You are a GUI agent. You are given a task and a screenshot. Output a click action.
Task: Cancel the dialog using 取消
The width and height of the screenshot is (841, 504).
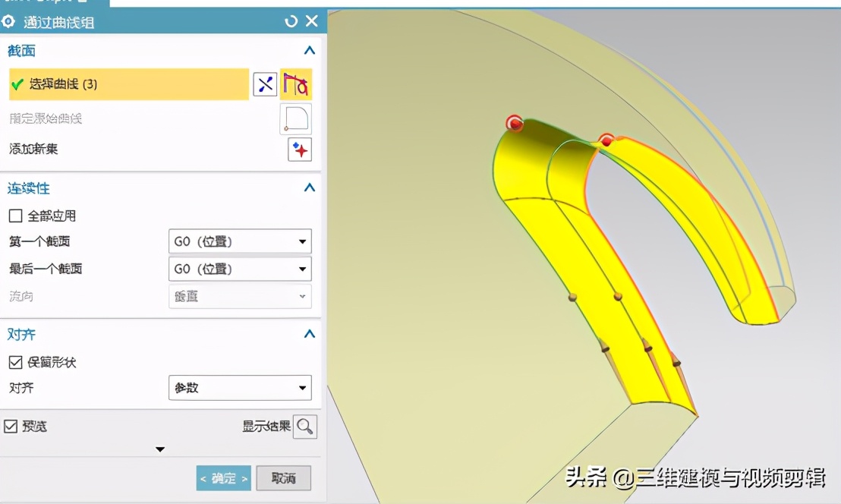[x=283, y=478]
